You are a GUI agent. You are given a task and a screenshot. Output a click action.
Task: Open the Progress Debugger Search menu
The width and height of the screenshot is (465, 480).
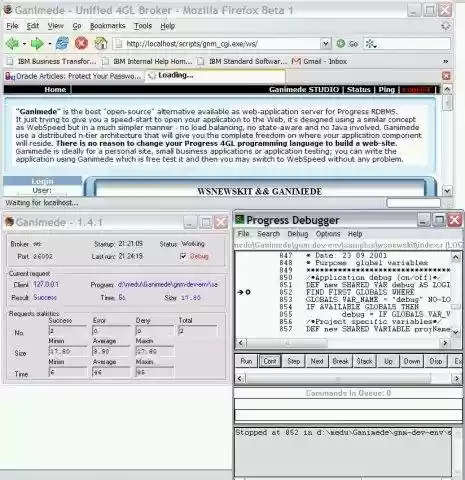(x=268, y=234)
